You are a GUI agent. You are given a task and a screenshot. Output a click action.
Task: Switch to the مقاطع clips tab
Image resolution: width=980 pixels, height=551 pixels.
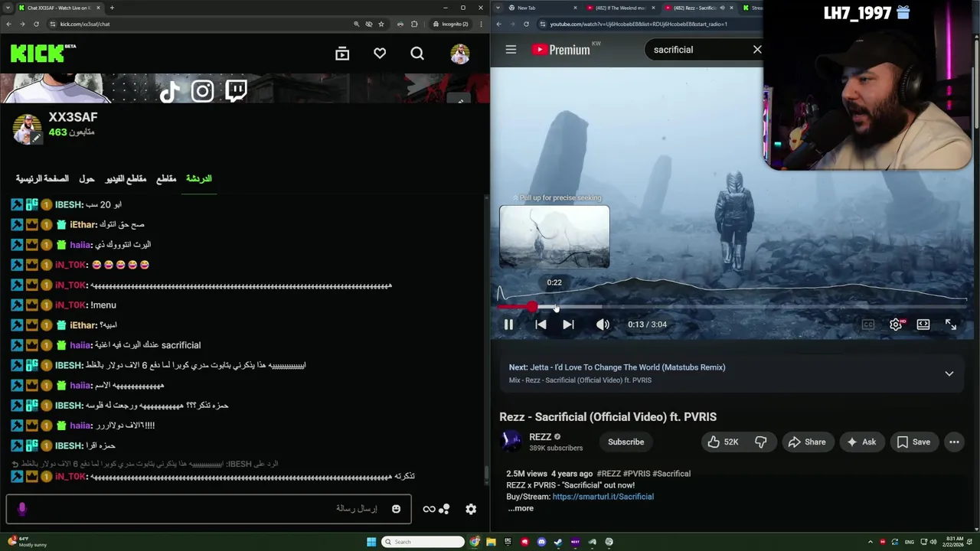pos(166,178)
